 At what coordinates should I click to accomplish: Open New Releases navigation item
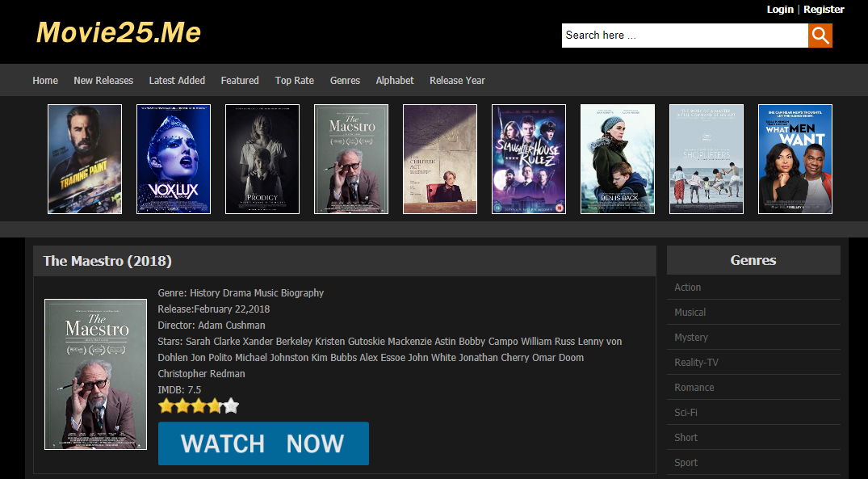(103, 80)
